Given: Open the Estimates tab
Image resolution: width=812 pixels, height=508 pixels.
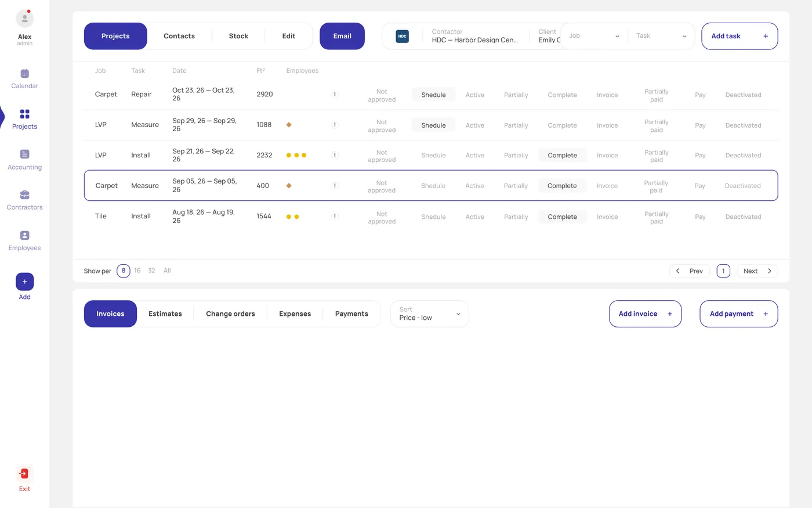Looking at the screenshot, I should tap(165, 314).
